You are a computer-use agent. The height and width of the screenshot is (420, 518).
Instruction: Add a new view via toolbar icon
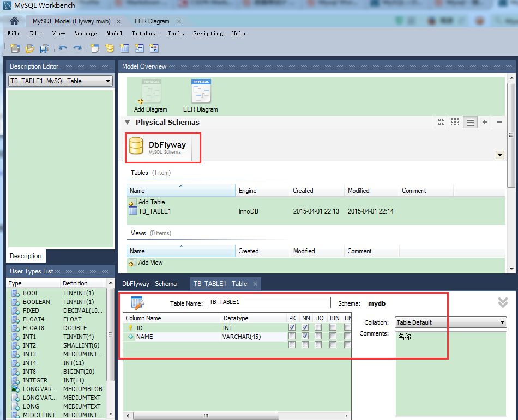pos(139,48)
